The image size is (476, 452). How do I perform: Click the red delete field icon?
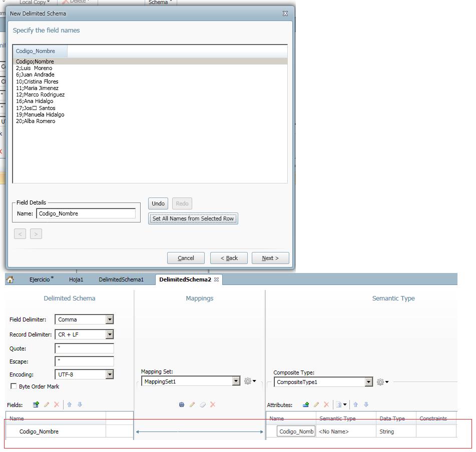(x=57, y=404)
